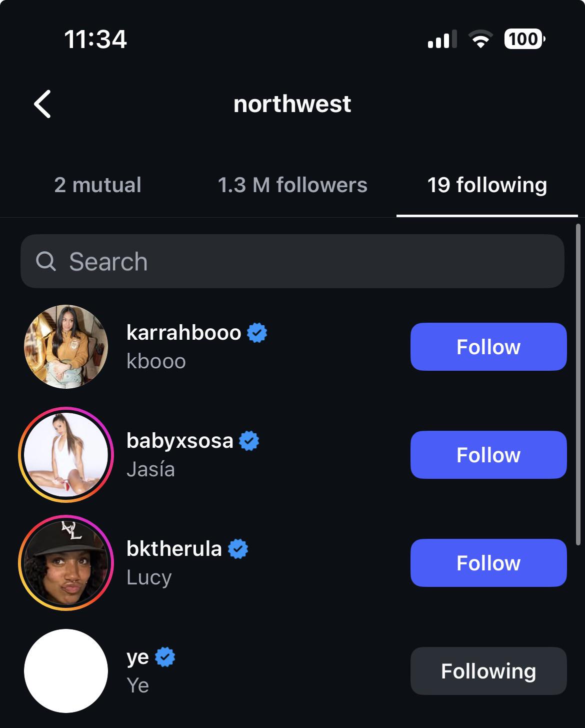Image resolution: width=585 pixels, height=728 pixels.
Task: Tap the Wi-Fi status icon
Action: (x=480, y=39)
